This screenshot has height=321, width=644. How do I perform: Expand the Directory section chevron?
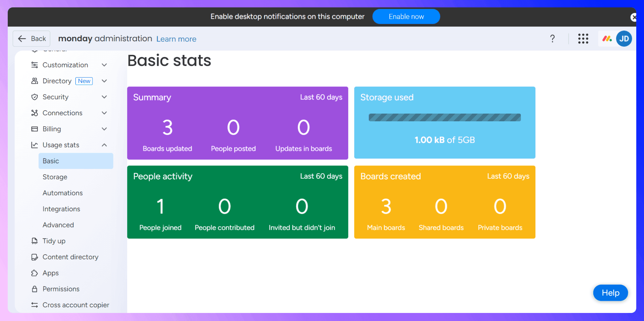click(x=104, y=81)
